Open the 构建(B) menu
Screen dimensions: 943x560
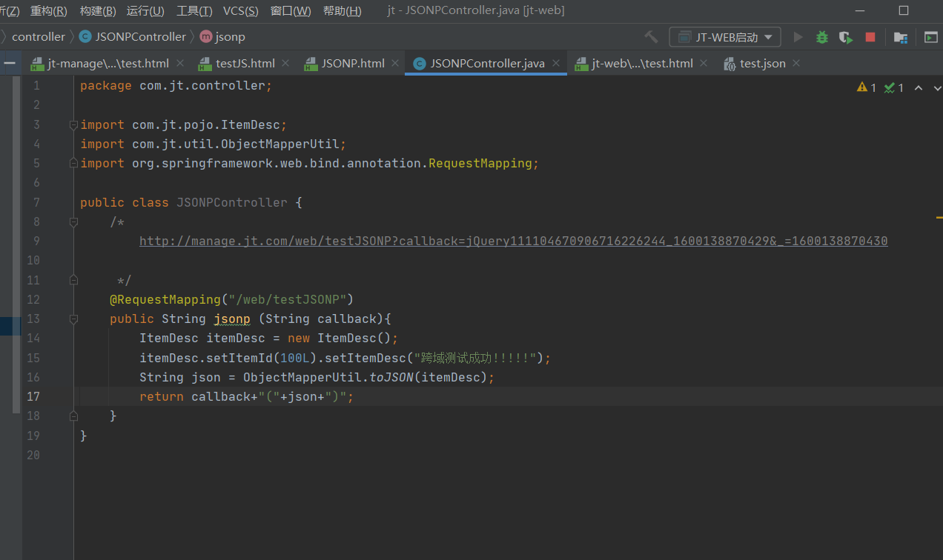pos(98,10)
